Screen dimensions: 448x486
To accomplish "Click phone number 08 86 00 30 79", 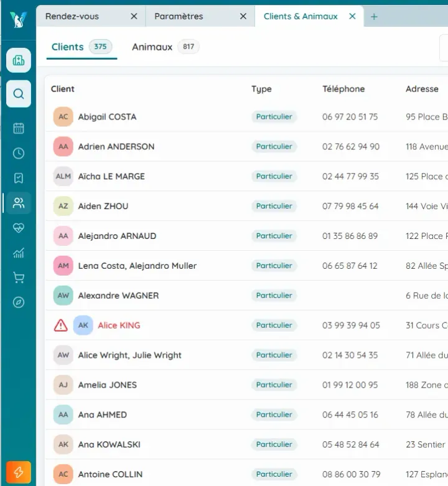I will [x=352, y=474].
